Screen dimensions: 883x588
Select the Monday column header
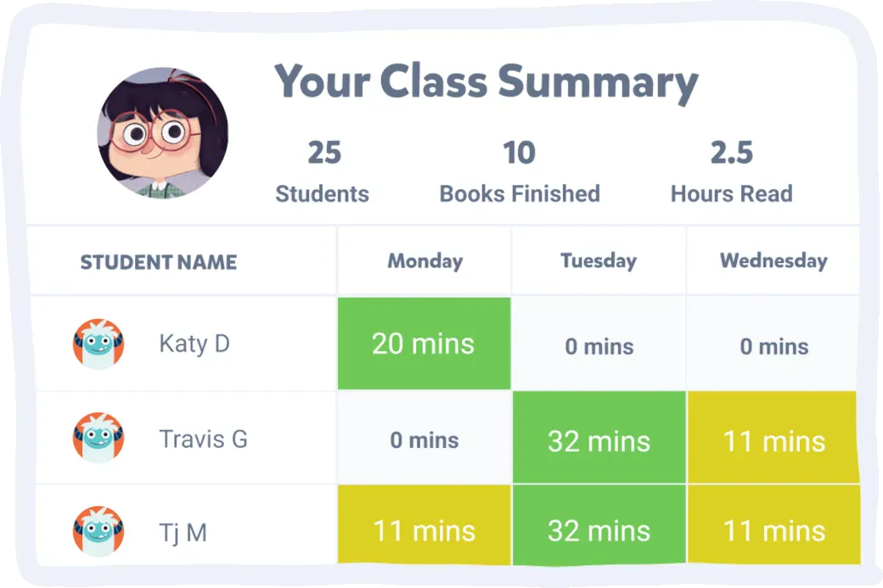tap(425, 261)
